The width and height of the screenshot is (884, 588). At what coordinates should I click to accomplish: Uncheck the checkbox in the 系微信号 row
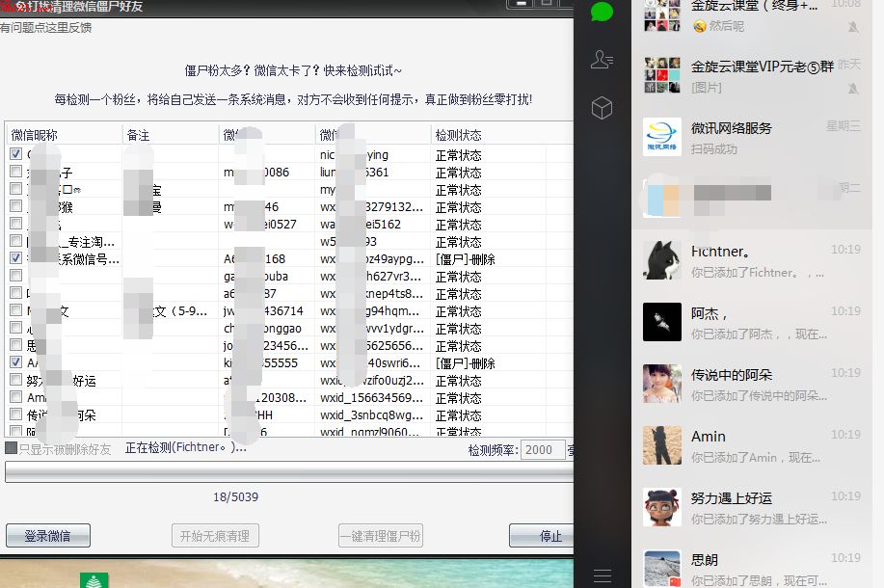tap(15, 258)
